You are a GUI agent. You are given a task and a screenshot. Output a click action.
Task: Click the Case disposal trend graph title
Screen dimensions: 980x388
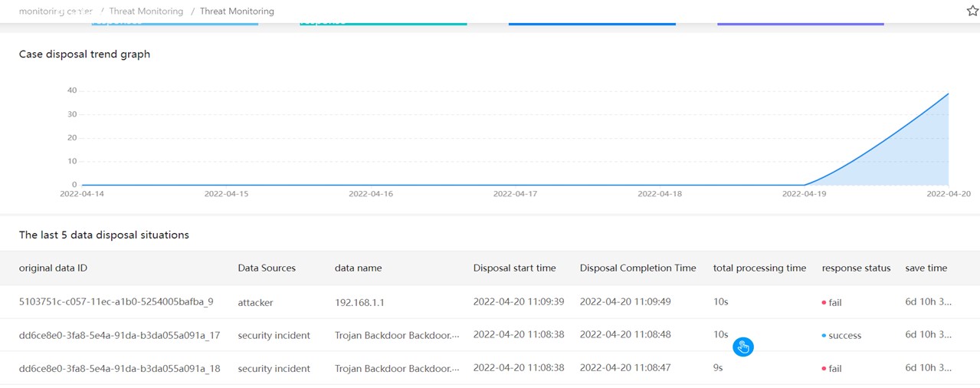tap(84, 54)
